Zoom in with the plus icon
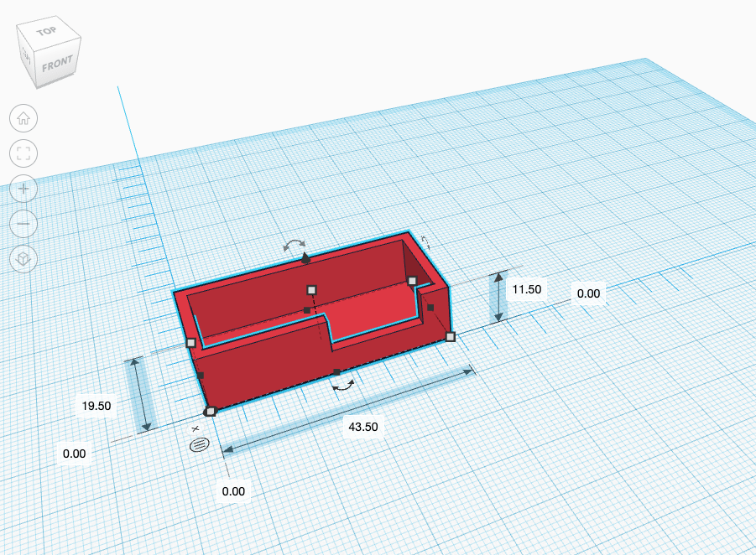Viewport: 756px width, 555px height. point(23,189)
